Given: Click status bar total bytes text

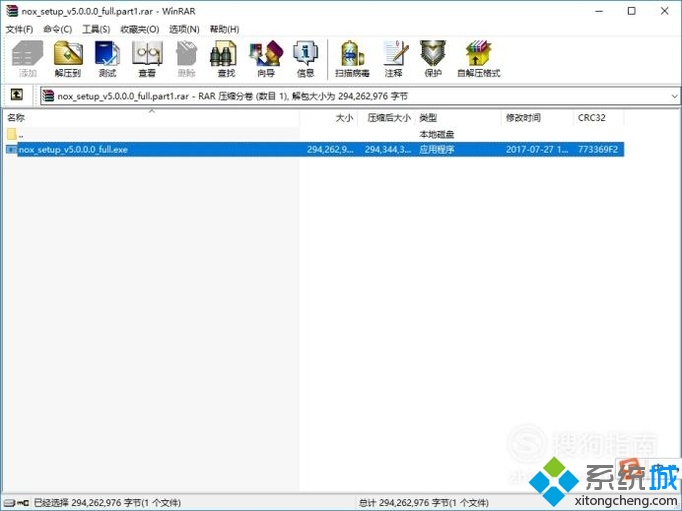Looking at the screenshot, I should [x=423, y=503].
